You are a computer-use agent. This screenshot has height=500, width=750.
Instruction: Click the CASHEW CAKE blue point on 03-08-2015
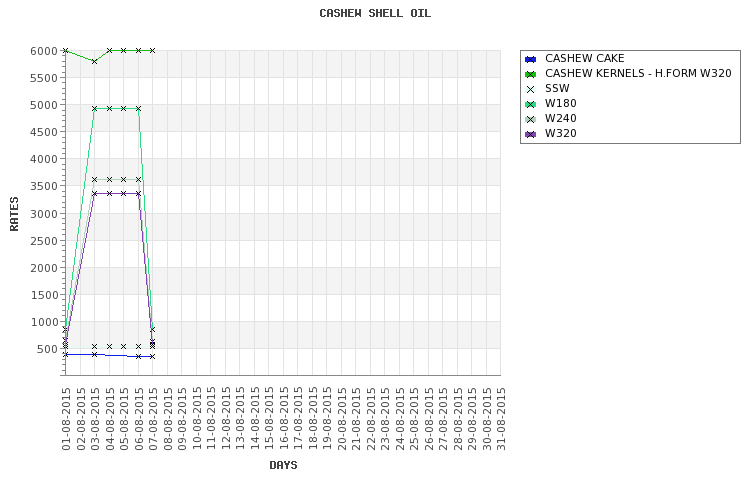(x=95, y=355)
